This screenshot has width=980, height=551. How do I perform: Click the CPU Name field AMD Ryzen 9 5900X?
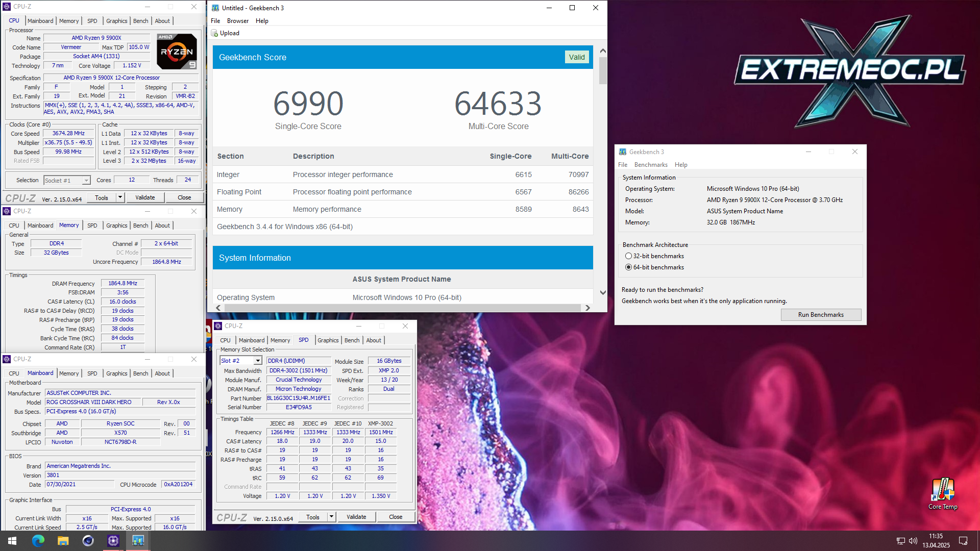coord(96,38)
